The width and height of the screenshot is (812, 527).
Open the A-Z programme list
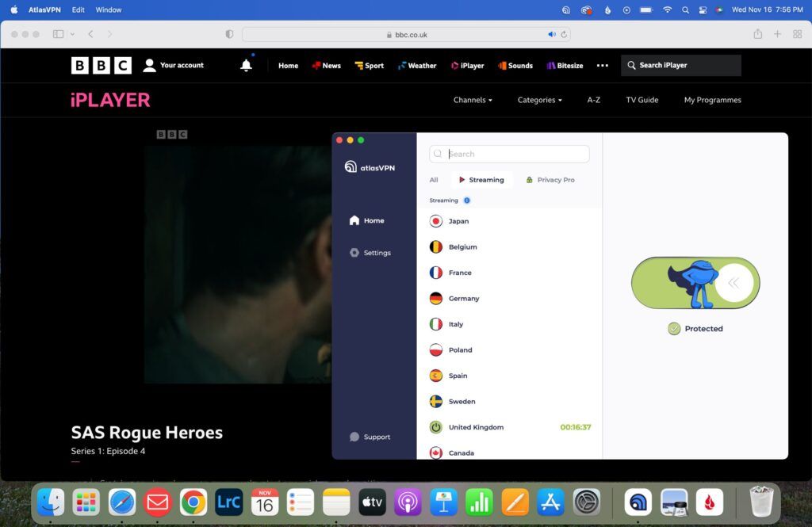click(593, 100)
